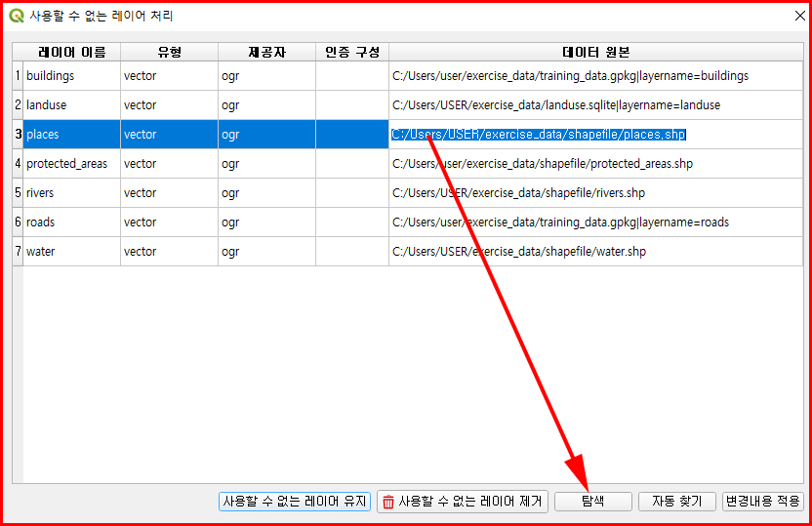Click the protected_areas.shp data source path
This screenshot has height=526, width=812.
595,164
